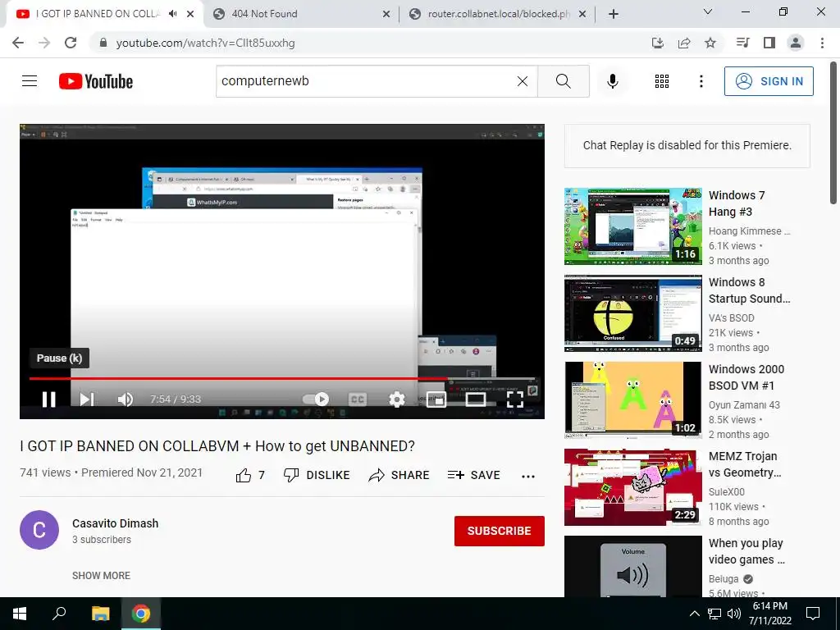Go to YouTube home via logo
This screenshot has height=630, width=840.
[x=96, y=81]
